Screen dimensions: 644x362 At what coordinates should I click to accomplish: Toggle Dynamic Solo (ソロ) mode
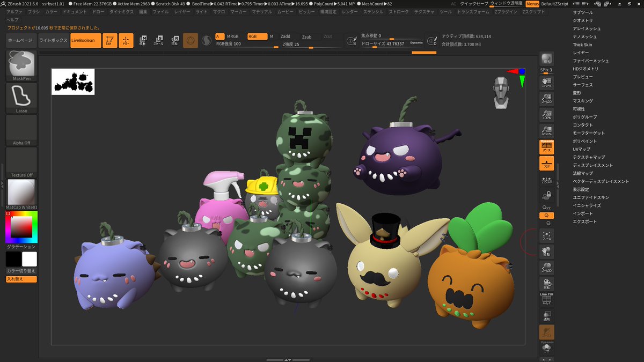point(547,347)
